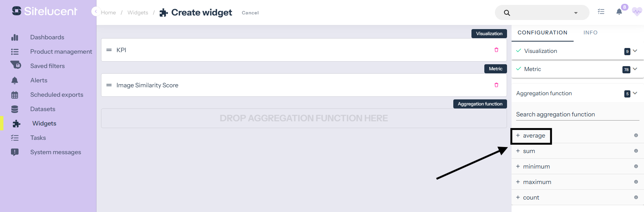Delete the KPI visualization row
This screenshot has height=212, width=644.
[x=496, y=50]
